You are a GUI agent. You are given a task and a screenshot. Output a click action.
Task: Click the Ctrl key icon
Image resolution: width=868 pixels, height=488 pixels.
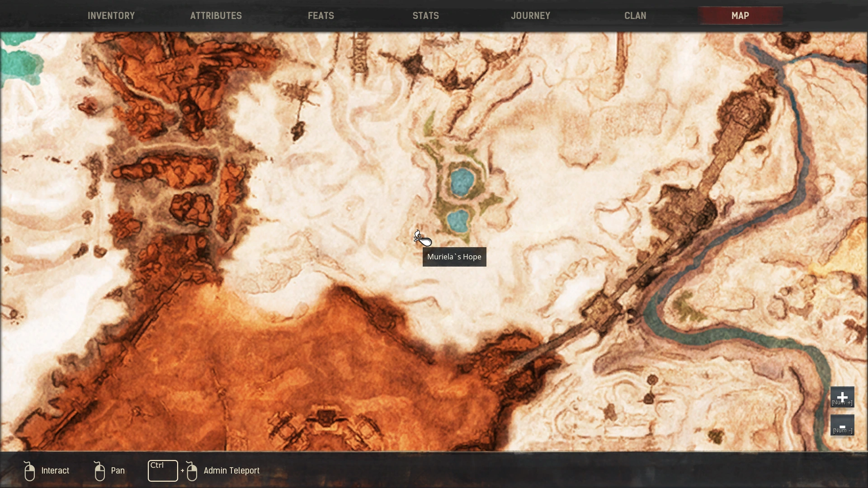coord(163,471)
